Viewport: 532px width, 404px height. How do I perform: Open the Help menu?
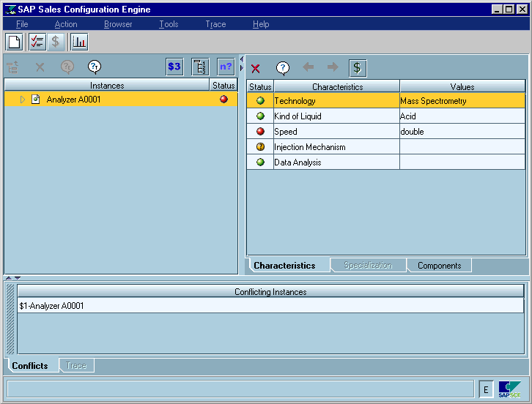point(261,24)
